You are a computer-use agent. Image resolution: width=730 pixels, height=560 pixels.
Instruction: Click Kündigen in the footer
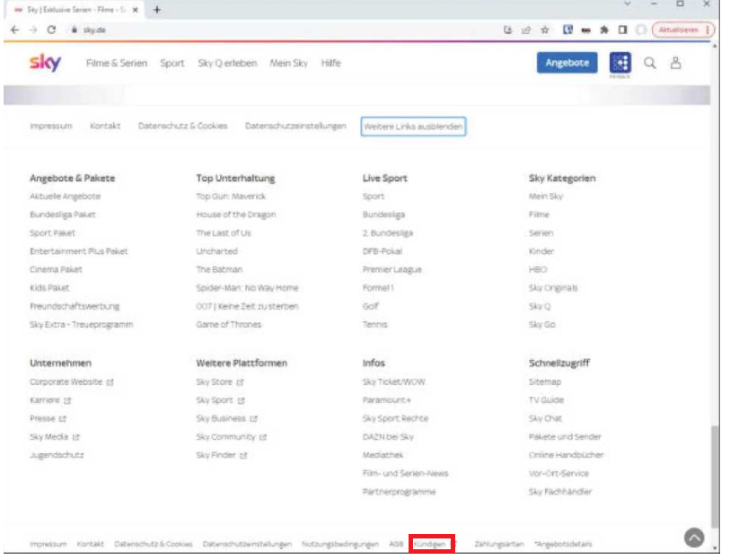429,544
